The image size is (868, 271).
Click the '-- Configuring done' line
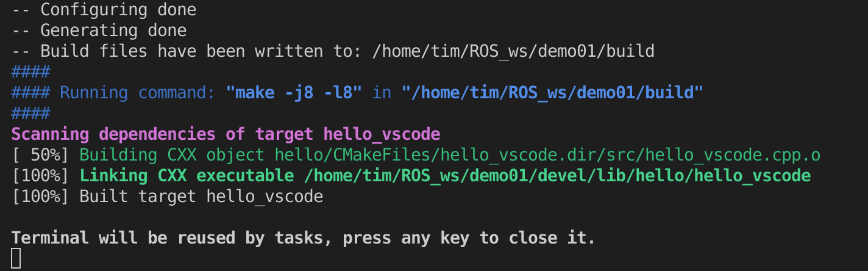point(104,10)
